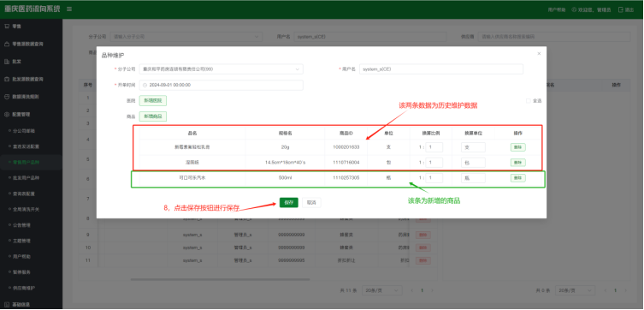Delete the 1000201633 product row

tap(518, 147)
